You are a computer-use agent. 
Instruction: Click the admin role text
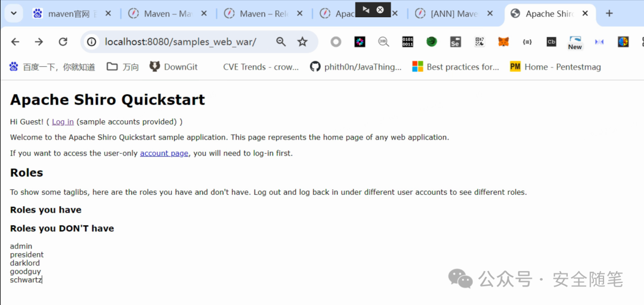click(21, 246)
